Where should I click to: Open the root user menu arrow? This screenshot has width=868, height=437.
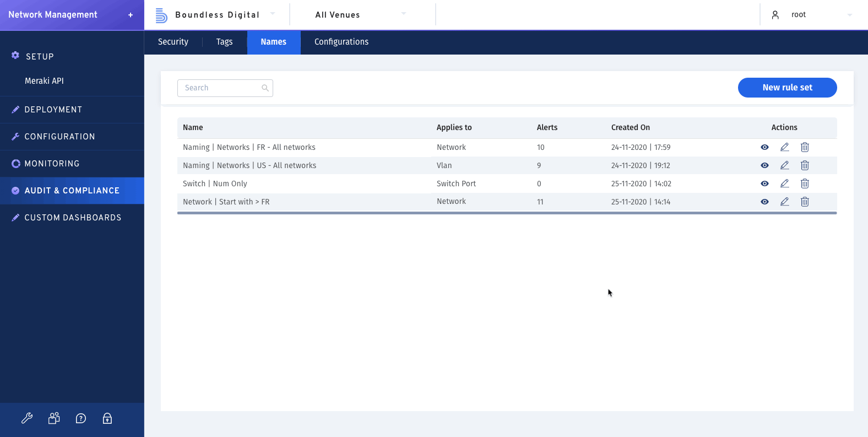pyautogui.click(x=850, y=15)
